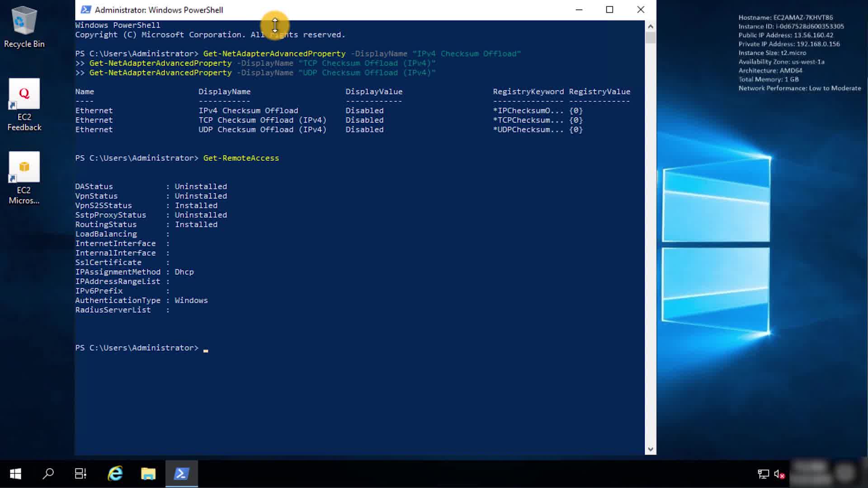This screenshot has width=868, height=488.
Task: Launch Internet Explorer from the taskbar
Action: pyautogui.click(x=115, y=474)
